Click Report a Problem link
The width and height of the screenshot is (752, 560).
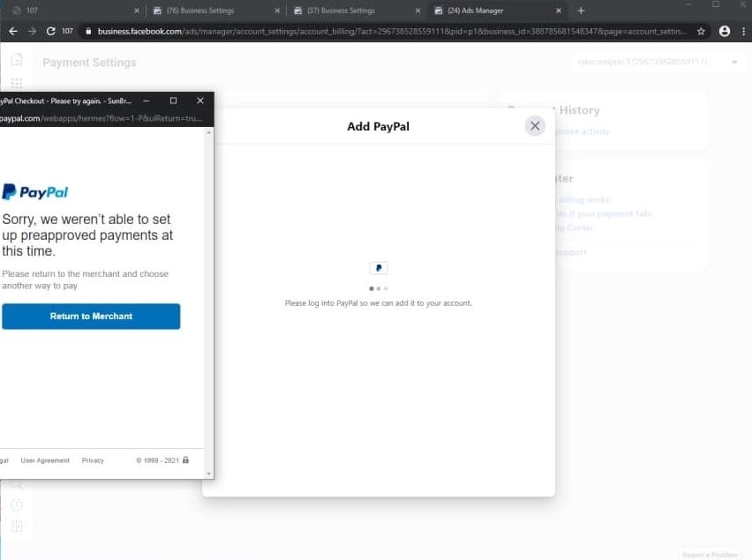click(x=711, y=554)
